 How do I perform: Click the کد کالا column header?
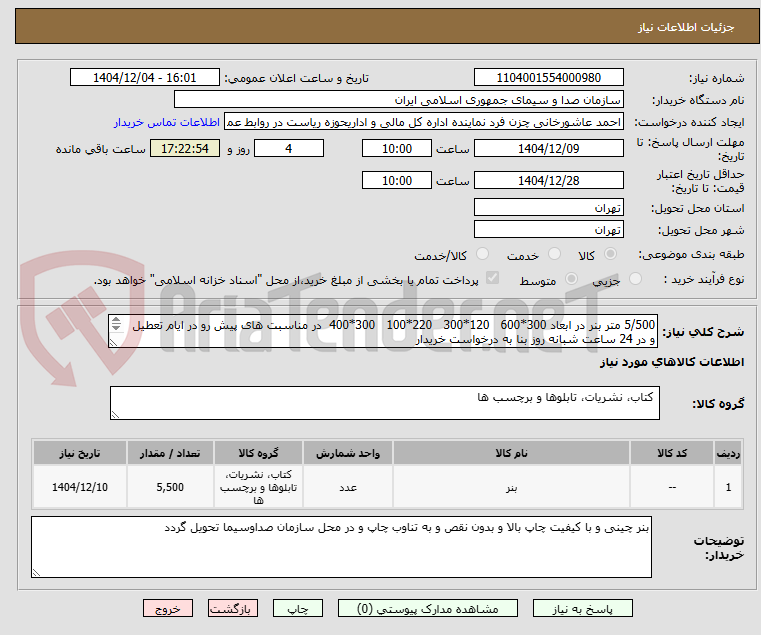point(672,453)
